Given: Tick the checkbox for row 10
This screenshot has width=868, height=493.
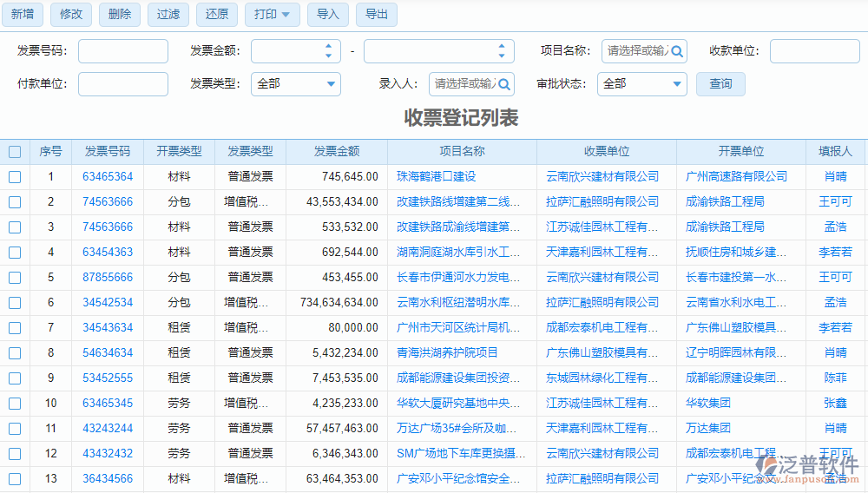Looking at the screenshot, I should point(15,404).
